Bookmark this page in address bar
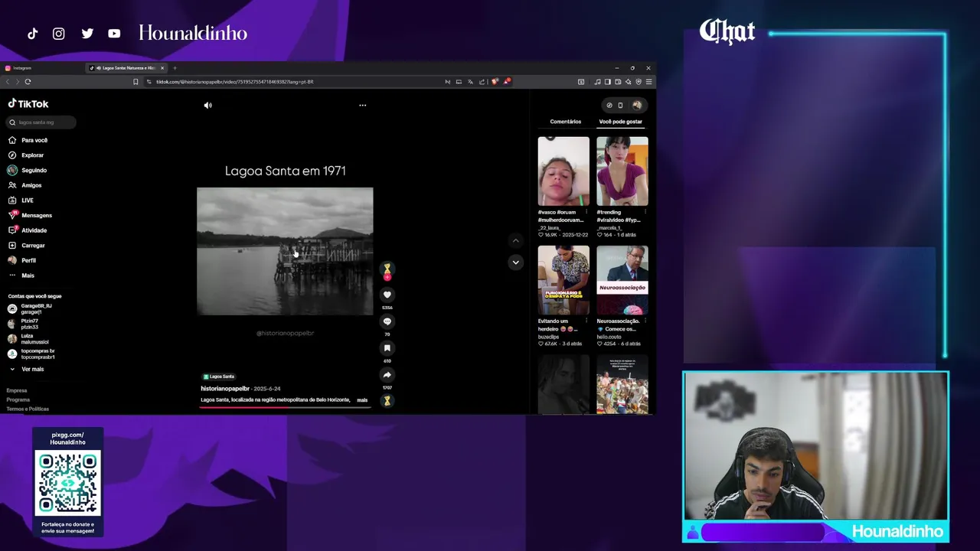This screenshot has width=980, height=551. [x=136, y=82]
